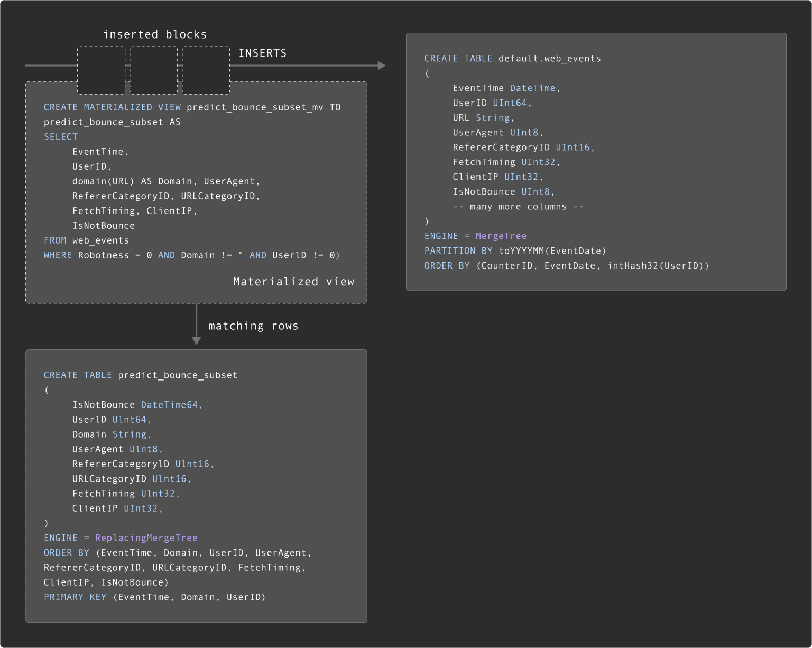The height and width of the screenshot is (648, 812).
Task: Click the first inserted block box
Action: (101, 70)
